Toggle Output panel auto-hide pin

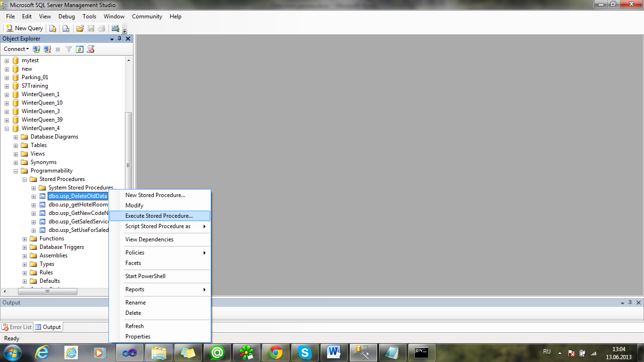click(x=630, y=303)
